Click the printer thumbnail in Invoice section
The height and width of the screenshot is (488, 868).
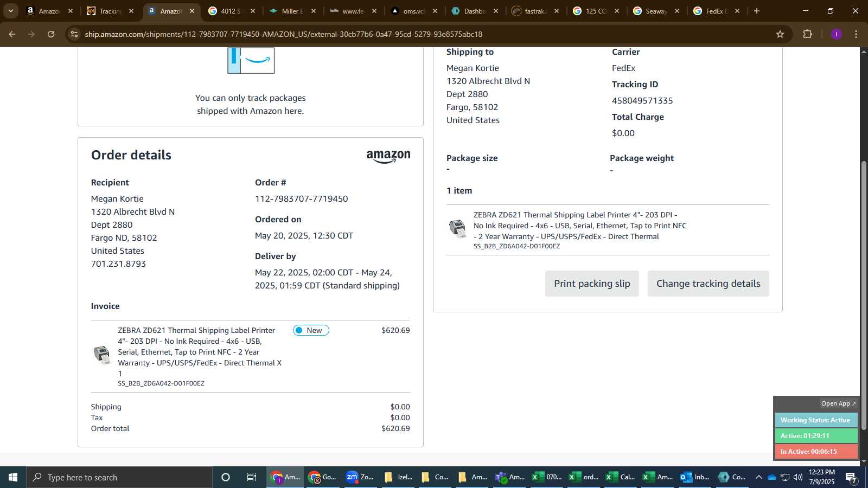click(x=103, y=355)
